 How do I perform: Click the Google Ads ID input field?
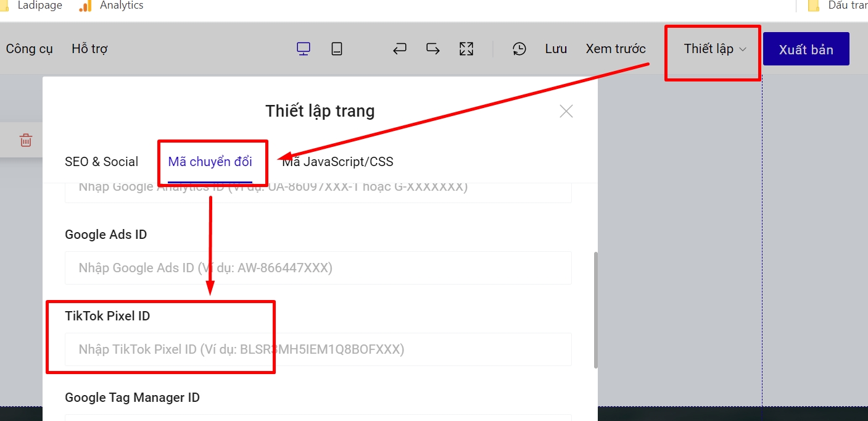(x=318, y=268)
